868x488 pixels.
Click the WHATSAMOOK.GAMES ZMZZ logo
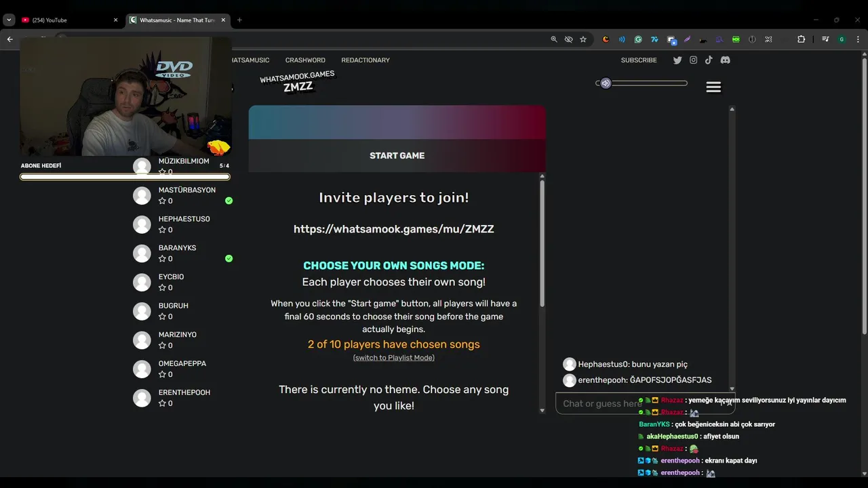pyautogui.click(x=297, y=81)
